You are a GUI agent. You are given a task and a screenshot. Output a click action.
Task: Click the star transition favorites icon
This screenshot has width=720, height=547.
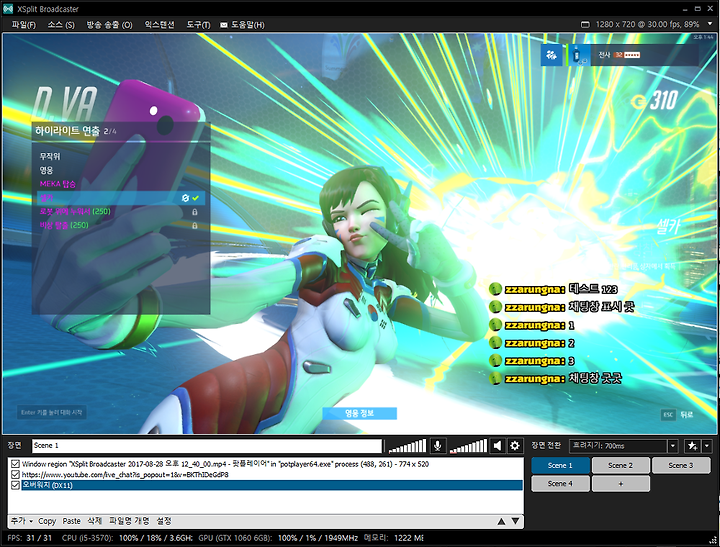point(692,446)
